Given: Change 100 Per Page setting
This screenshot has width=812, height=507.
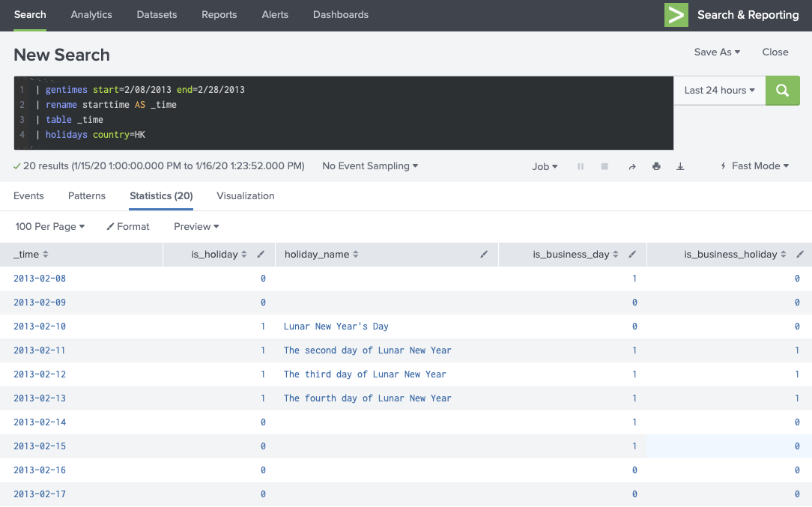Looking at the screenshot, I should point(49,226).
